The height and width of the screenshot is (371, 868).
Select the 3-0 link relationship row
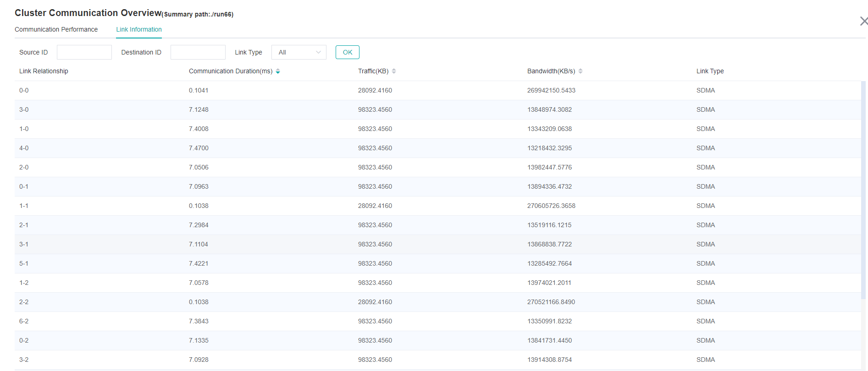tap(24, 110)
